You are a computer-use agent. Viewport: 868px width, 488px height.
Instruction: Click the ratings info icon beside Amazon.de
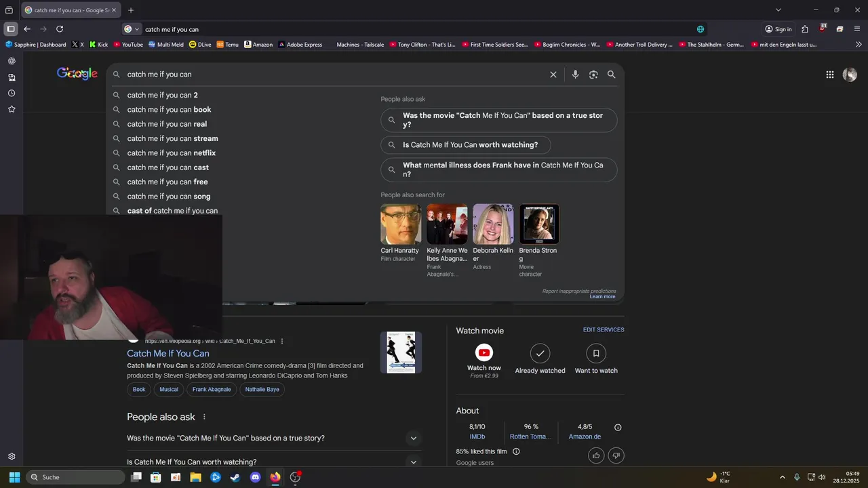(x=618, y=428)
